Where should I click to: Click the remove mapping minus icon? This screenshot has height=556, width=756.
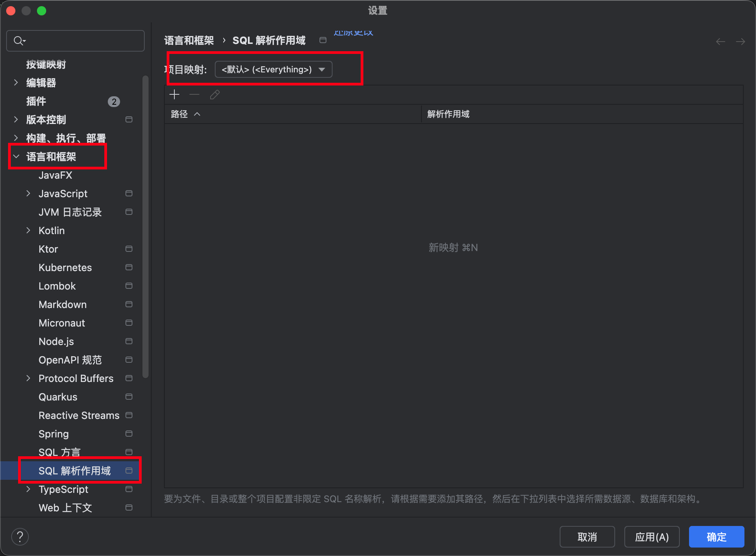pos(194,94)
